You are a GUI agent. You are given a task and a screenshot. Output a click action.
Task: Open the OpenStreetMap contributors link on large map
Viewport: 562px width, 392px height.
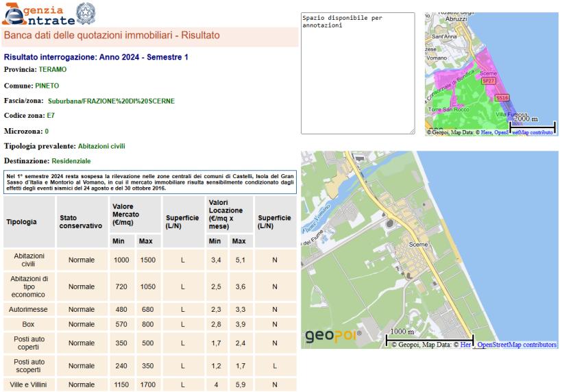(x=516, y=345)
